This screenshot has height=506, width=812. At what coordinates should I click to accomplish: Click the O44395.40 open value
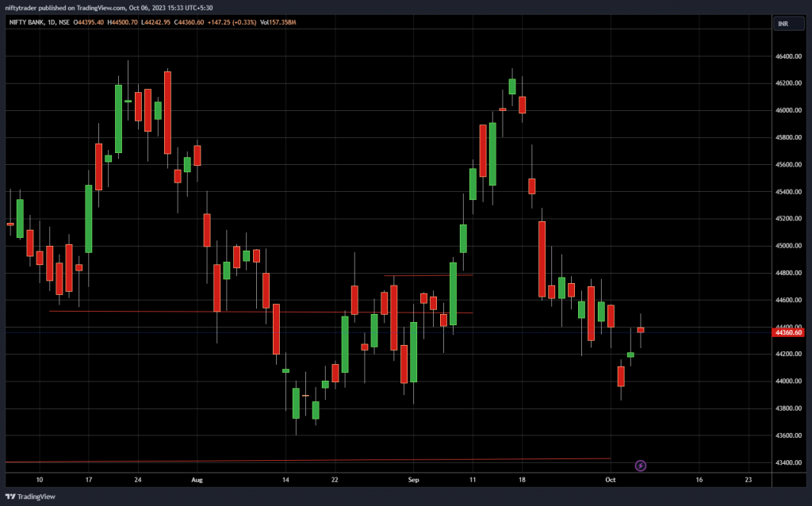pos(89,22)
